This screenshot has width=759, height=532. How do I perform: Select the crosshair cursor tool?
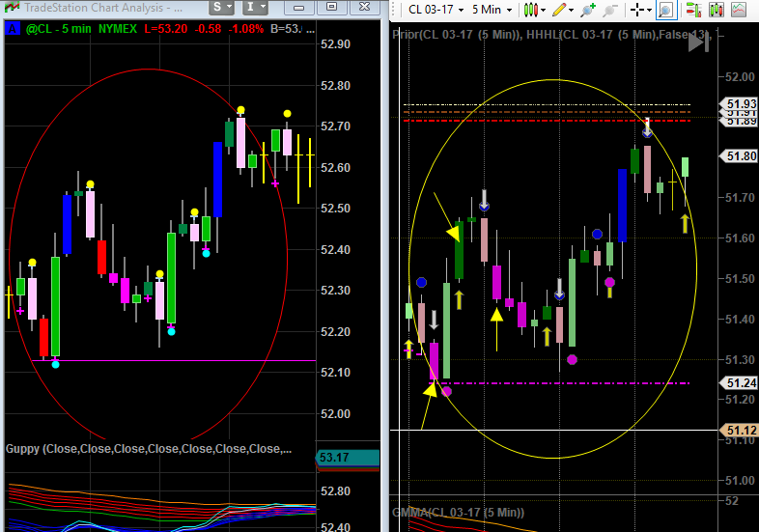click(x=637, y=10)
